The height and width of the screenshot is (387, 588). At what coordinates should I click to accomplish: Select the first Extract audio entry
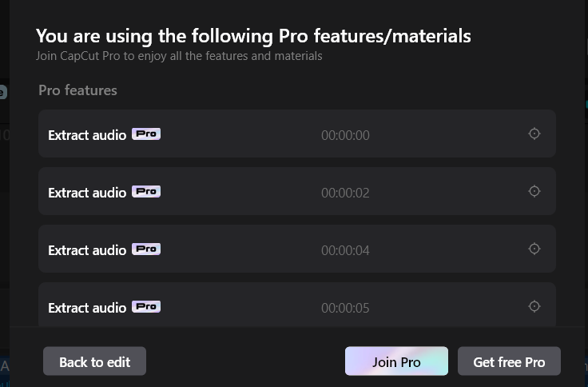[x=297, y=134]
